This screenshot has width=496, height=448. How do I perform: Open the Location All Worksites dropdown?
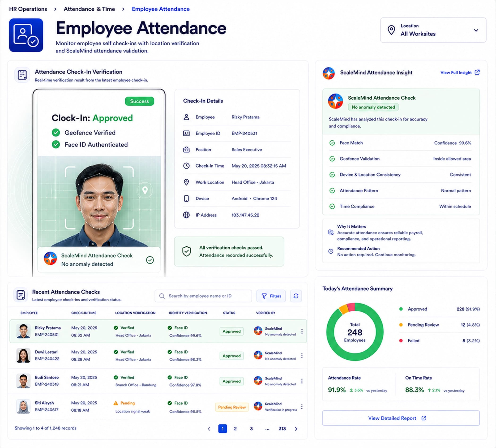point(433,30)
